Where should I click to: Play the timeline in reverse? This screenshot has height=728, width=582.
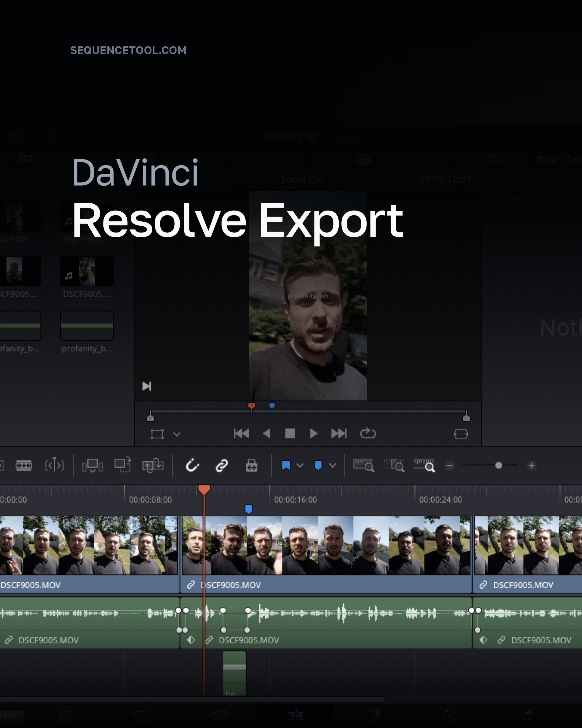[x=266, y=434]
